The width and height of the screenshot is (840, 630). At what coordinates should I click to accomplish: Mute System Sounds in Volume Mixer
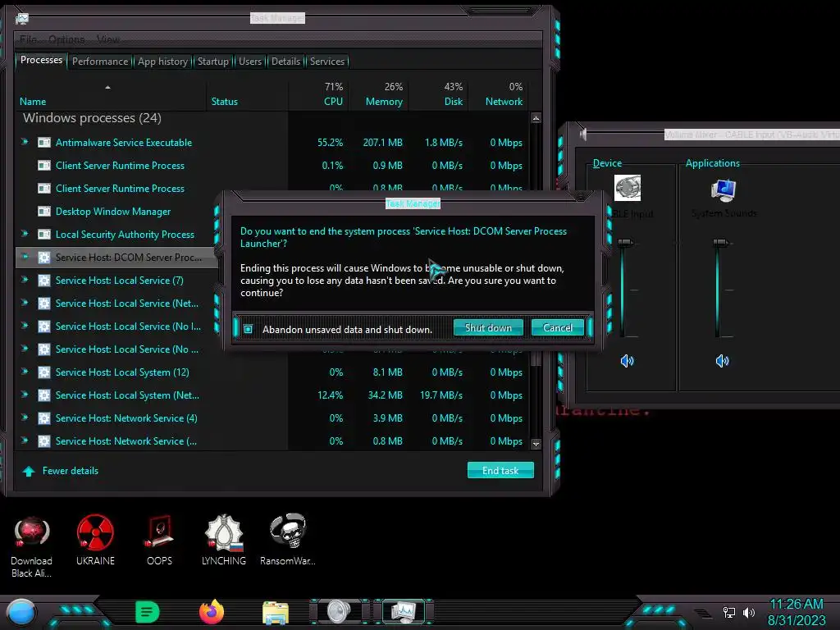click(722, 361)
